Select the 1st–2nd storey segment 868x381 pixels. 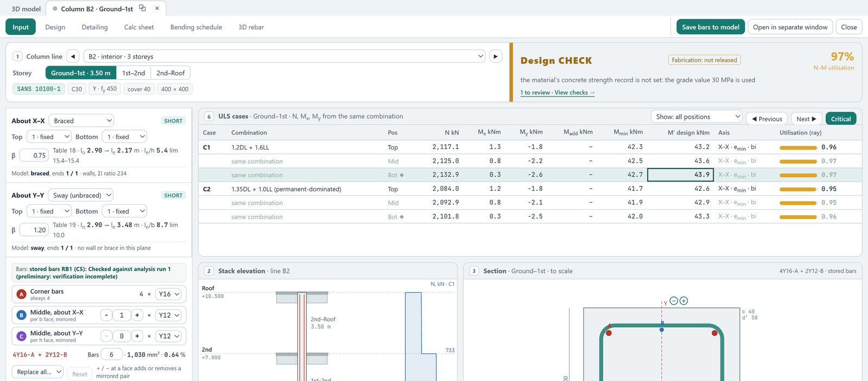click(133, 73)
